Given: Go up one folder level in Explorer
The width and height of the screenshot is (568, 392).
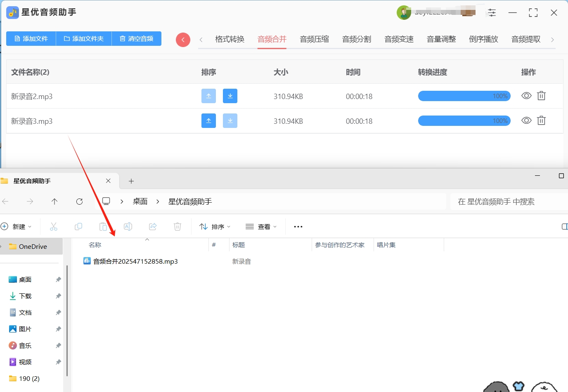Looking at the screenshot, I should point(54,201).
